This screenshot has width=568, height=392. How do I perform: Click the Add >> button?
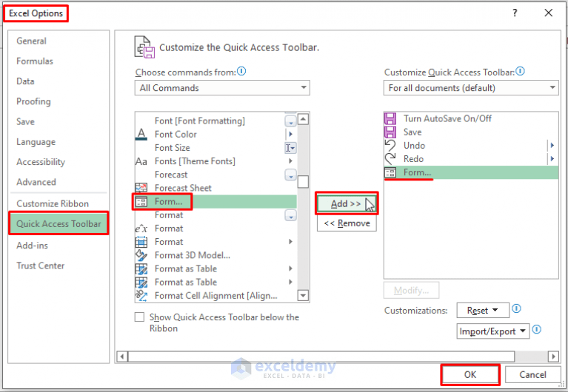click(x=347, y=204)
